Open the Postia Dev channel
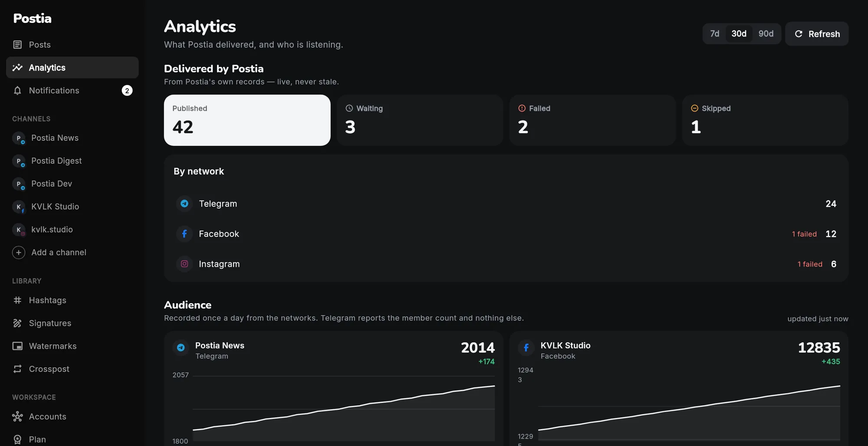The width and height of the screenshot is (868, 446). point(72,184)
